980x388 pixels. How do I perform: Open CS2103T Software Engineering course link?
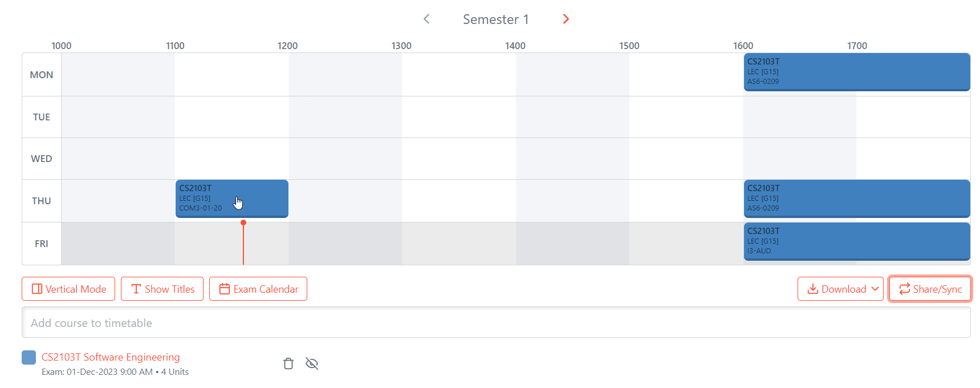[x=111, y=357]
